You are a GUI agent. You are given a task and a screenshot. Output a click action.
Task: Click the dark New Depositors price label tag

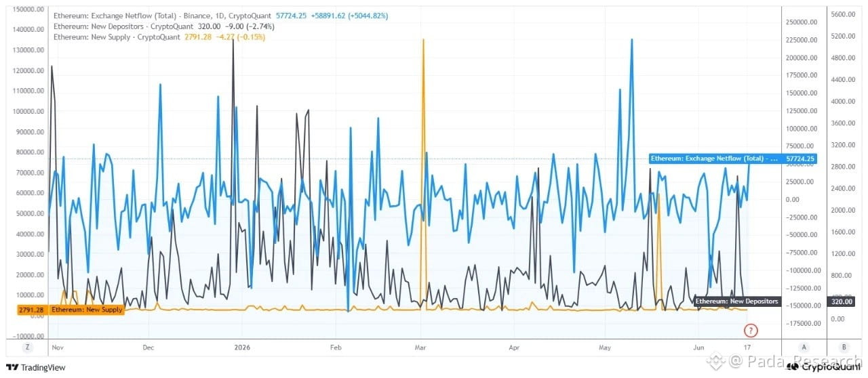coord(737,301)
